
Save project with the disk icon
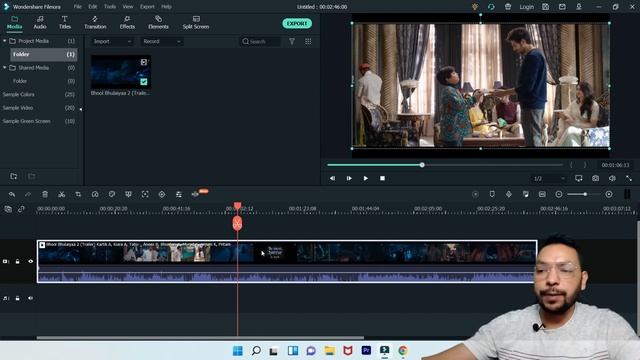pyautogui.click(x=545, y=7)
